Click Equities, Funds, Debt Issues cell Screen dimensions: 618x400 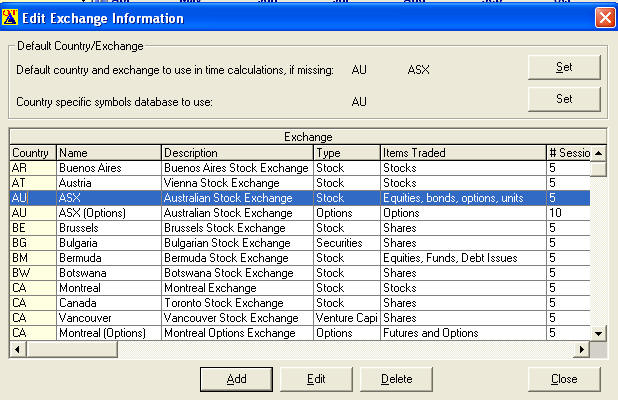point(463,258)
